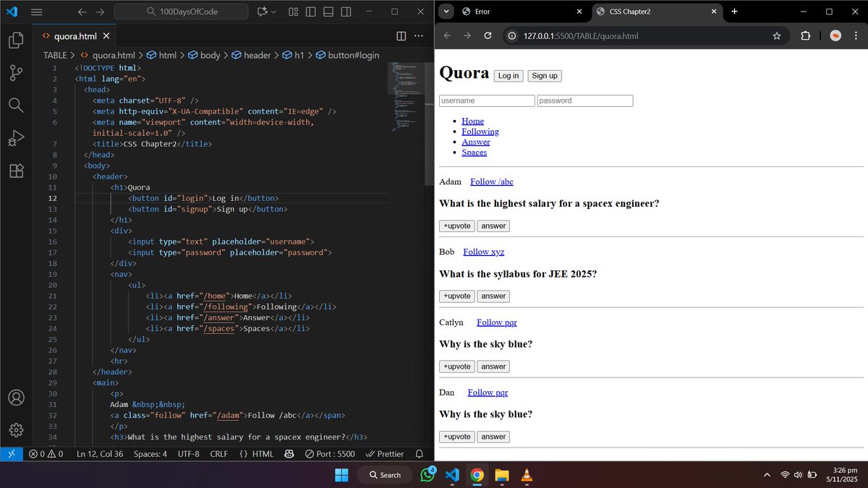Open the Search view in activity bar
Screen dimensions: 868x488
(16, 105)
